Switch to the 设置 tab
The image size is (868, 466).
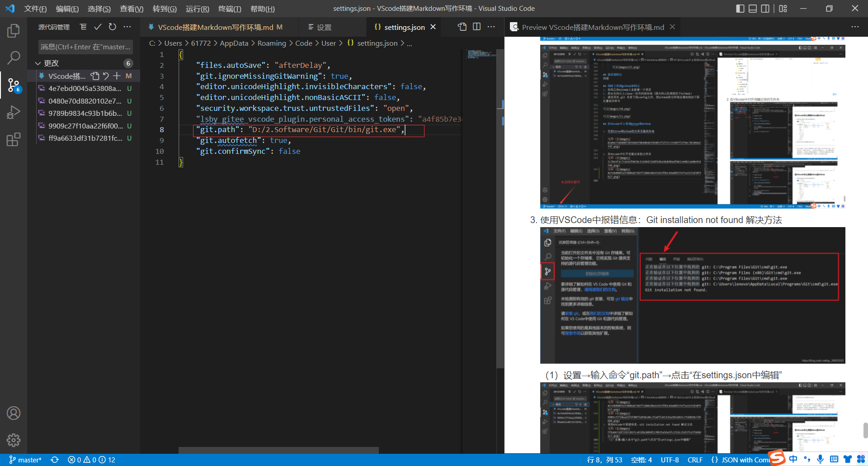[x=320, y=27]
